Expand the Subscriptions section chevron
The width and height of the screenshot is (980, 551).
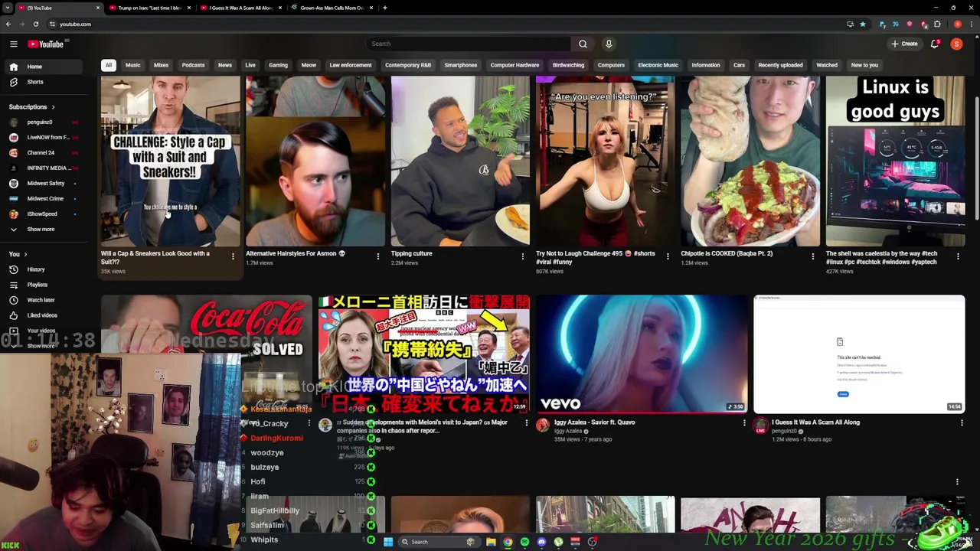pyautogui.click(x=53, y=107)
